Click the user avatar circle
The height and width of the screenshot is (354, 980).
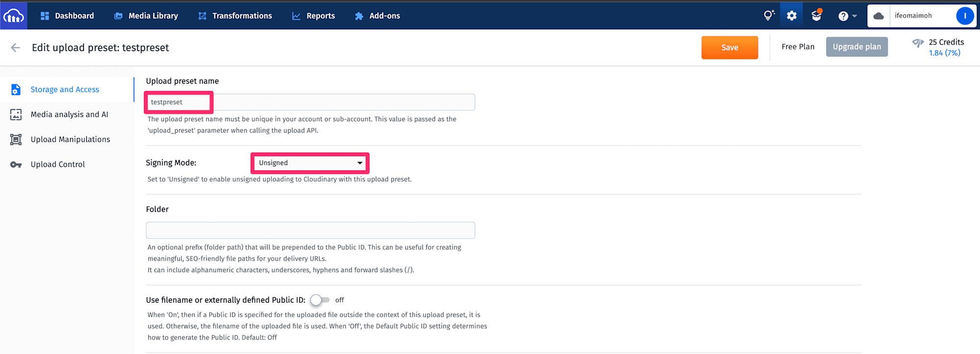pyautogui.click(x=965, y=16)
